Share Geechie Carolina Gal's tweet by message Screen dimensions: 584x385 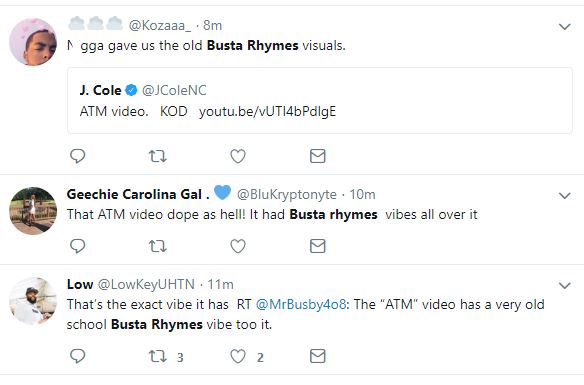tap(318, 246)
